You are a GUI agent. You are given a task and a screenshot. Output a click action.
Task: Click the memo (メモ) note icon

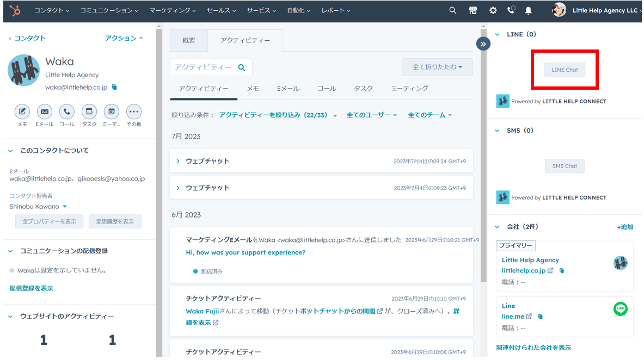click(x=22, y=112)
